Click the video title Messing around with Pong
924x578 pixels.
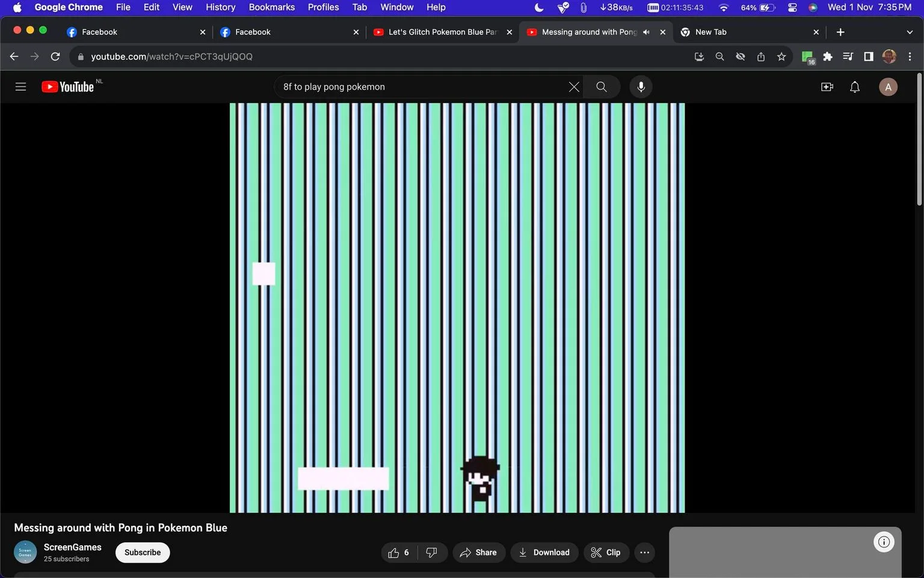pos(120,527)
